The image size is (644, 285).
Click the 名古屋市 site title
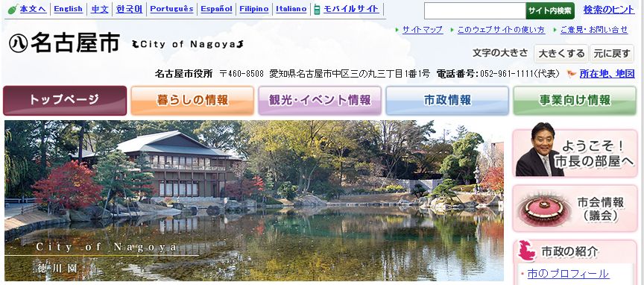75,43
